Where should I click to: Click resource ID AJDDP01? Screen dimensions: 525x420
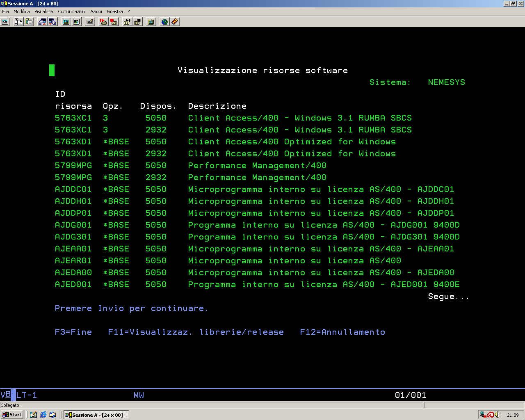point(73,213)
